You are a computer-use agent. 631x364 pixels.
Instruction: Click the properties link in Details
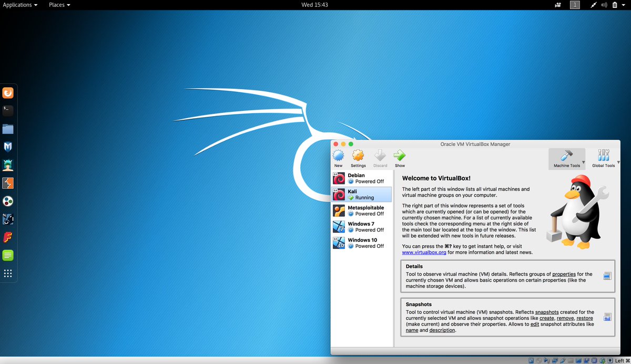coord(564,274)
